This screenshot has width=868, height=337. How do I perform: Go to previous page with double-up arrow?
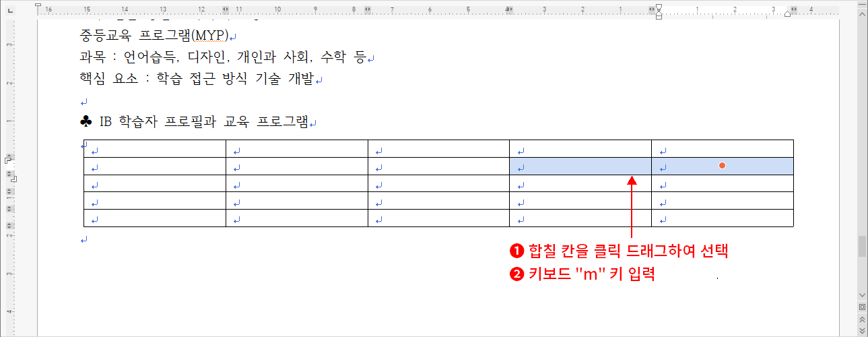click(x=862, y=319)
